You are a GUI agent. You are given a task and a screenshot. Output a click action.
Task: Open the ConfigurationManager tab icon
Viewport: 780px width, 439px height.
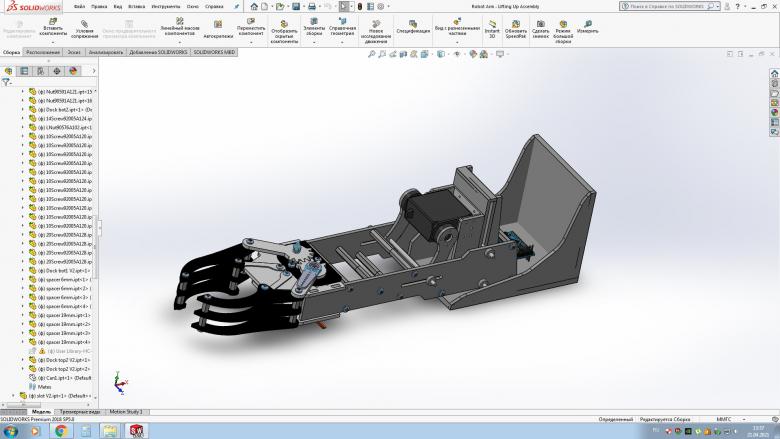pyautogui.click(x=40, y=71)
